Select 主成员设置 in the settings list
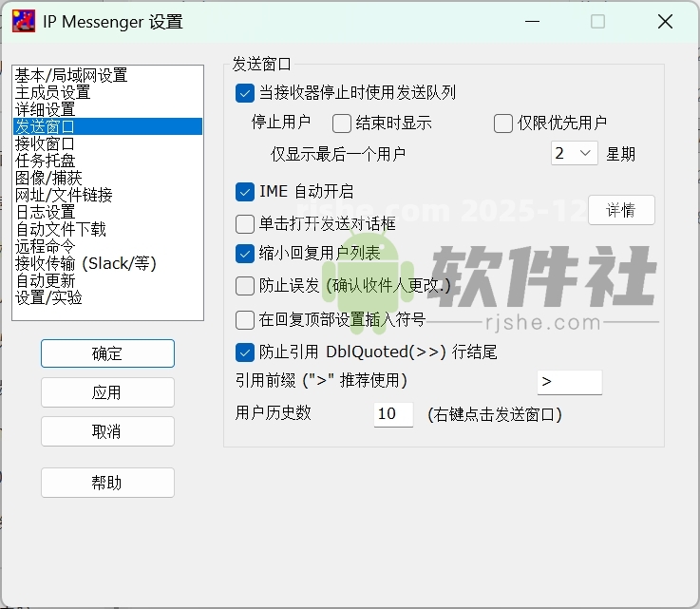700x609 pixels. click(107, 92)
